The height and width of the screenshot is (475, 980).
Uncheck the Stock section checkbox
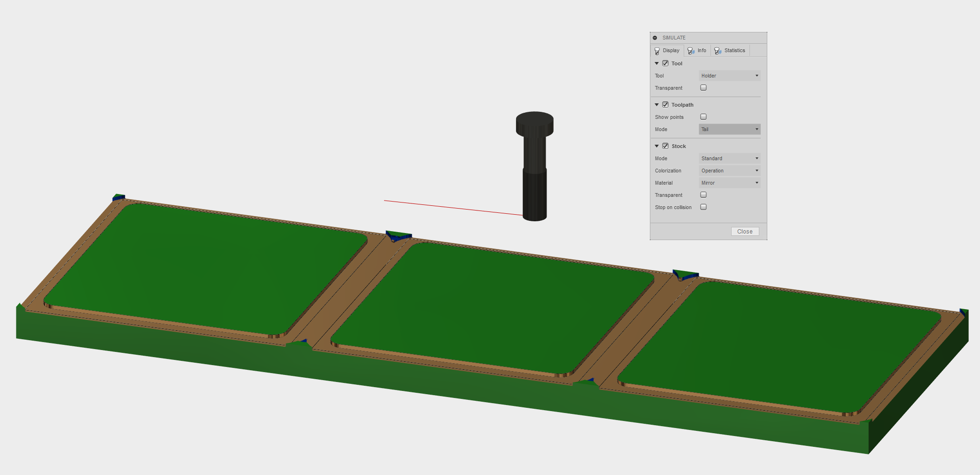pyautogui.click(x=665, y=146)
